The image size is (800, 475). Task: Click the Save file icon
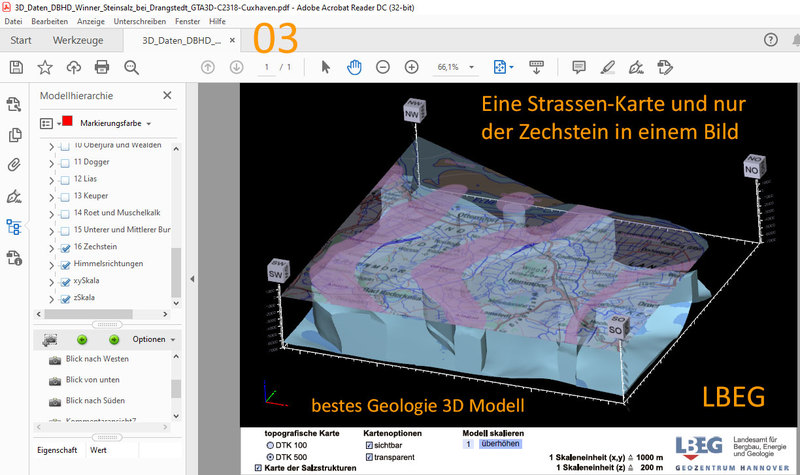[x=16, y=67]
